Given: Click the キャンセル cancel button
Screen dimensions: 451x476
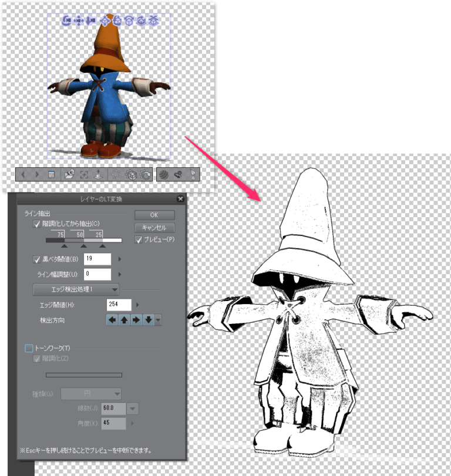Looking at the screenshot, I should 154,228.
